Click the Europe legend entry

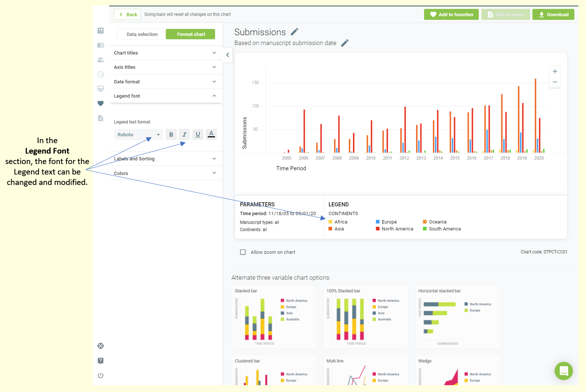[x=386, y=222]
